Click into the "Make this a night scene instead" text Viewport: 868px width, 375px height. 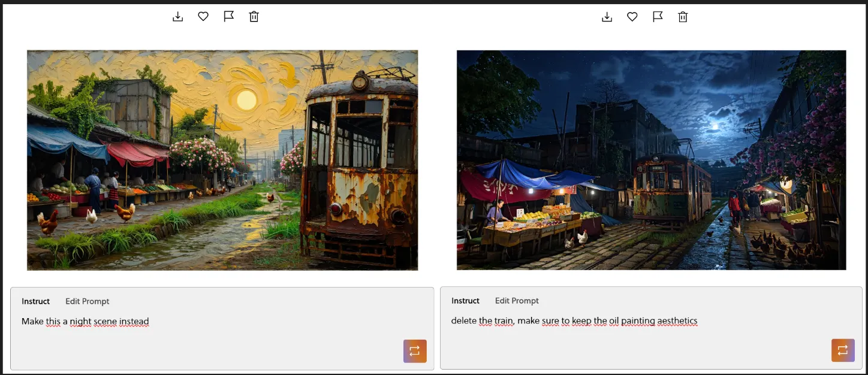coord(85,322)
